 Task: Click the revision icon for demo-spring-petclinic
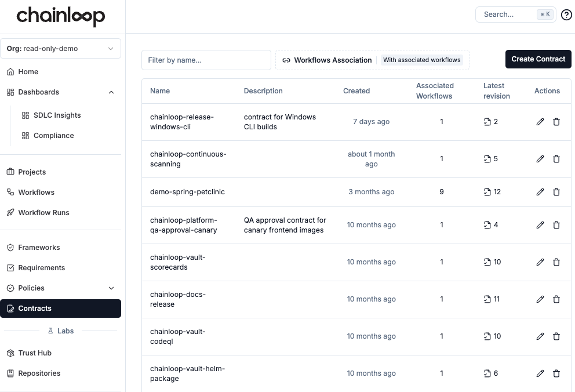point(487,192)
